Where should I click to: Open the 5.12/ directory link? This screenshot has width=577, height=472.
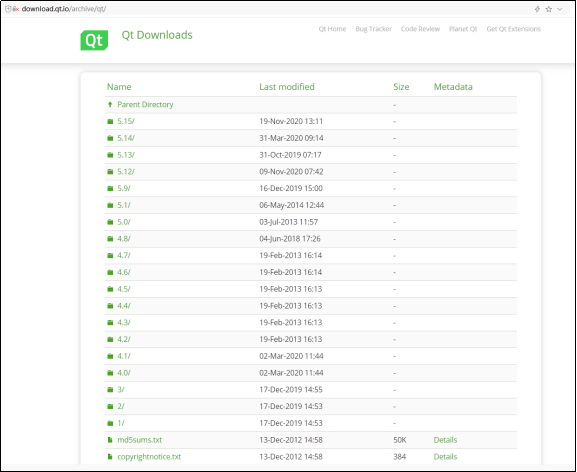(x=126, y=172)
